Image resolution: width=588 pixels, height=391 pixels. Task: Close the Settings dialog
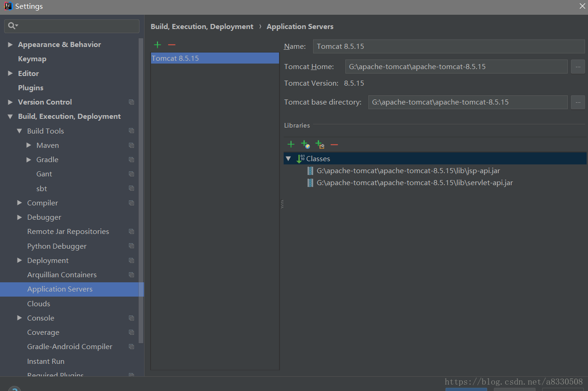click(x=582, y=6)
